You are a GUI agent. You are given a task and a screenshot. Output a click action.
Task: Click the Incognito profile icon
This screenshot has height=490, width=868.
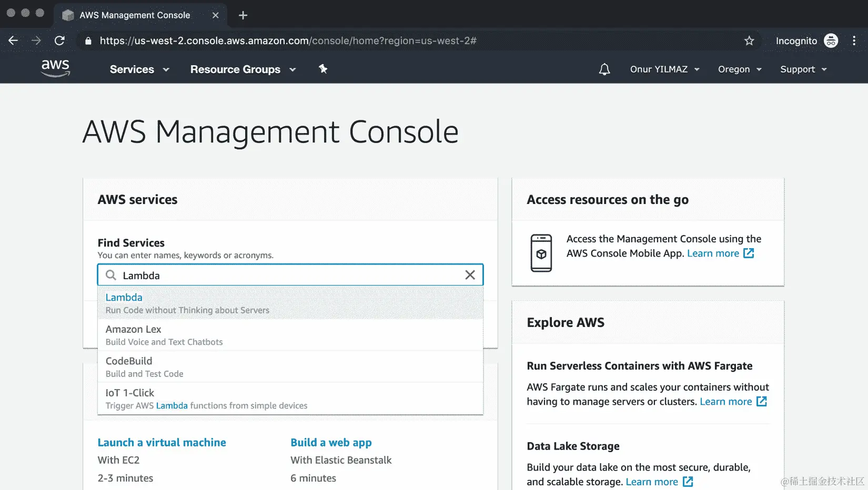(x=831, y=40)
